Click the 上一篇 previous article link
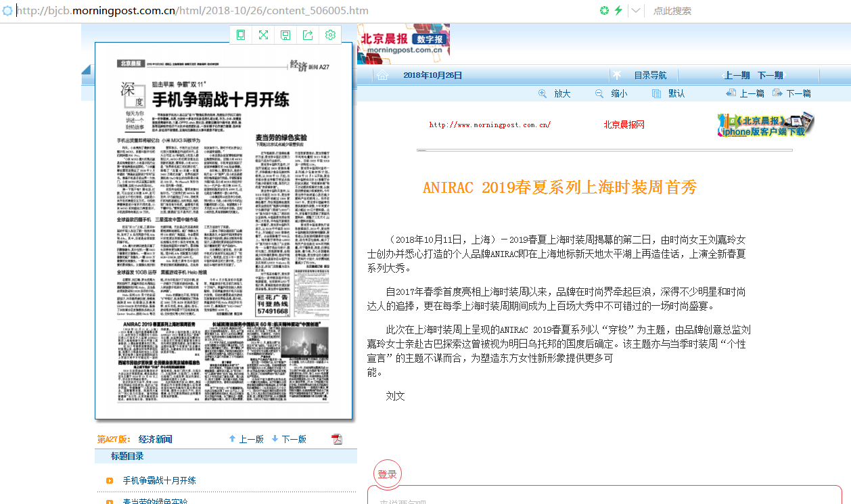 752,93
